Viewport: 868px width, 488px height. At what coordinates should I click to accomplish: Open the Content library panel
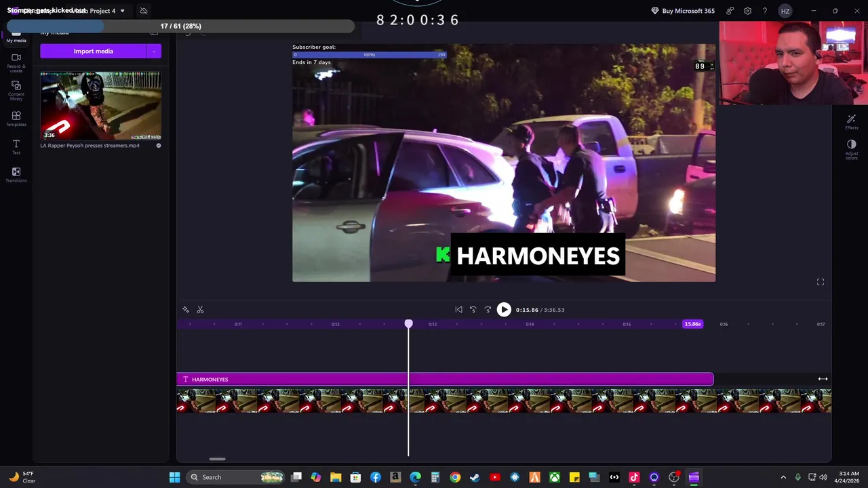tap(16, 91)
